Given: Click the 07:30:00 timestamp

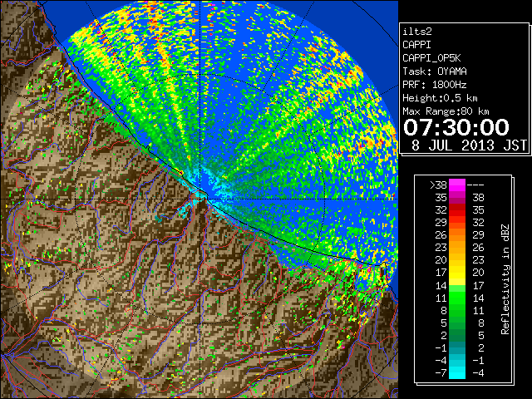Looking at the screenshot, I should pos(456,127).
